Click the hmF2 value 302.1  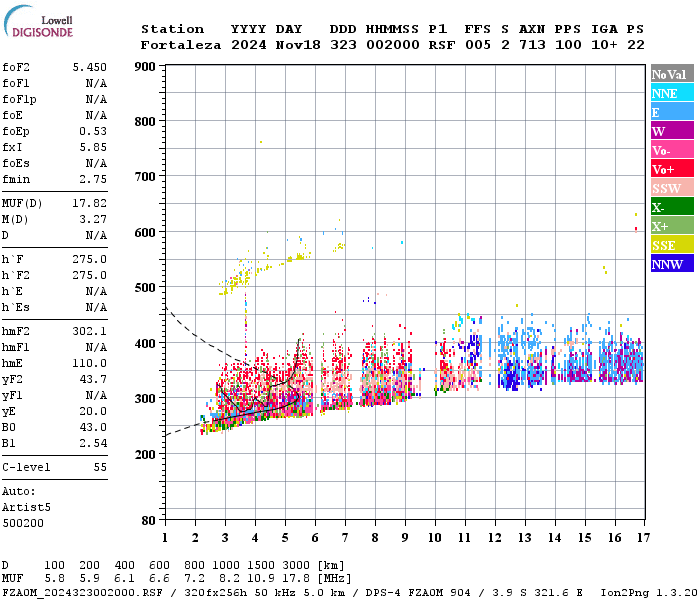tap(90, 332)
